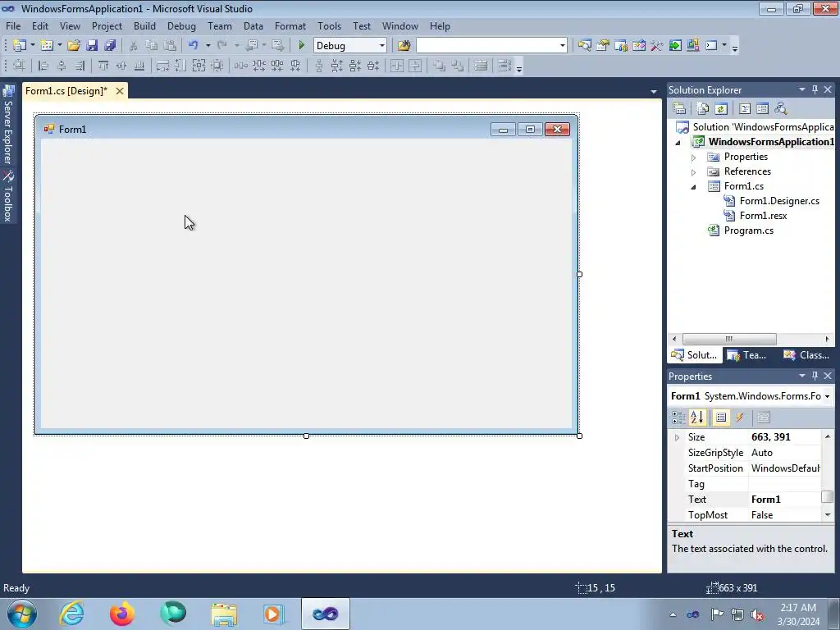Open the Extension Manager icon
Image resolution: width=840 pixels, height=630 pixels.
click(692, 46)
